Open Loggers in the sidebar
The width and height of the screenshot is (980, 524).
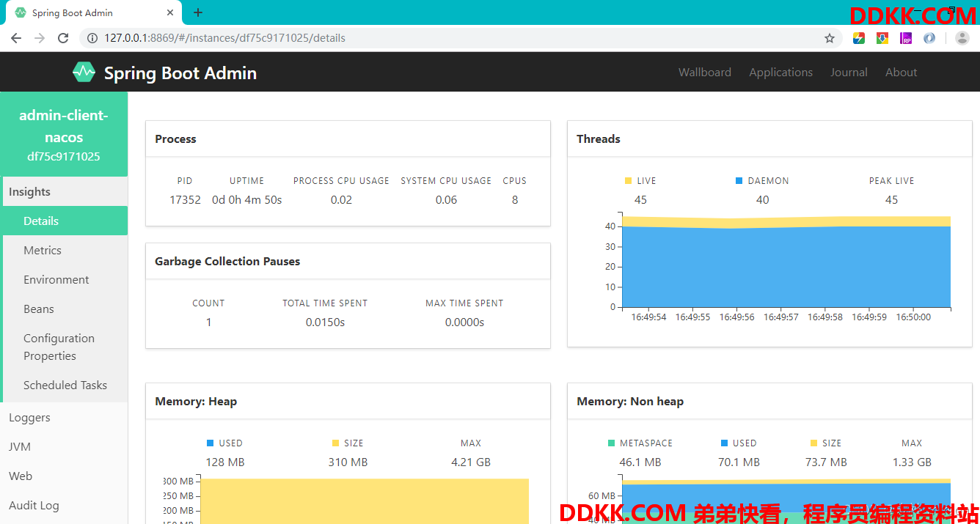[x=64, y=417]
